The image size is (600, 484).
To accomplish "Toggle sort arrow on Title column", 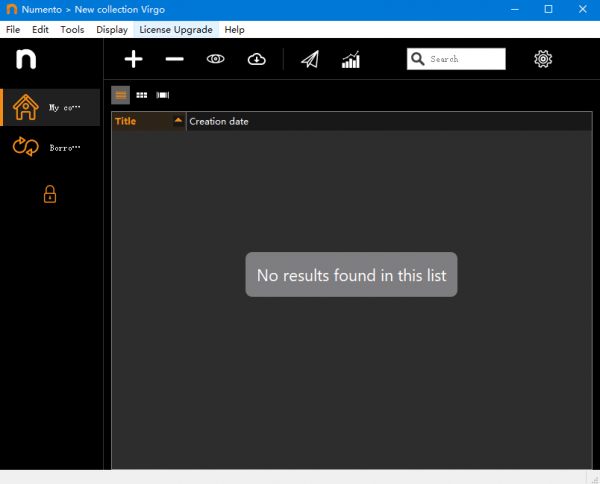I will (178, 121).
